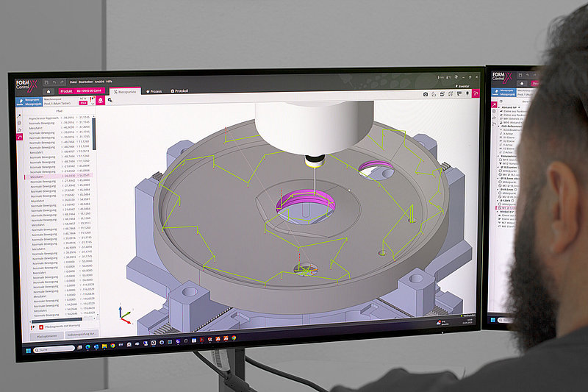Viewport: 588px width, 392px height.
Task: Click the pink probe icon in toolbar
Action: pos(101,100)
